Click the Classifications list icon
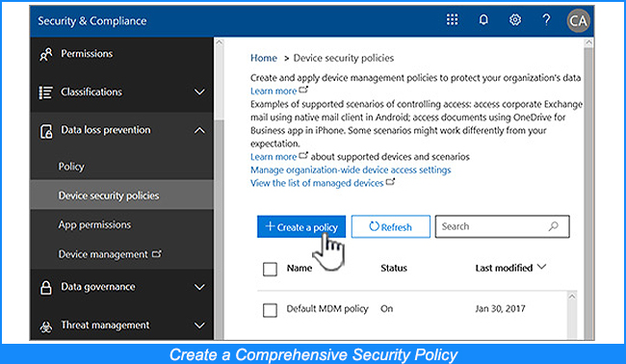Screen dimensions: 626x364 45,92
